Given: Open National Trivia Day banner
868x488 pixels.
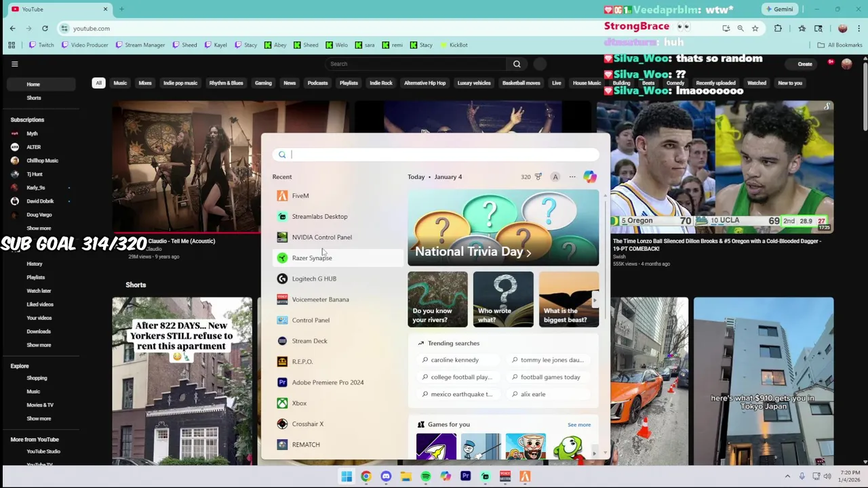Looking at the screenshot, I should pos(503,228).
